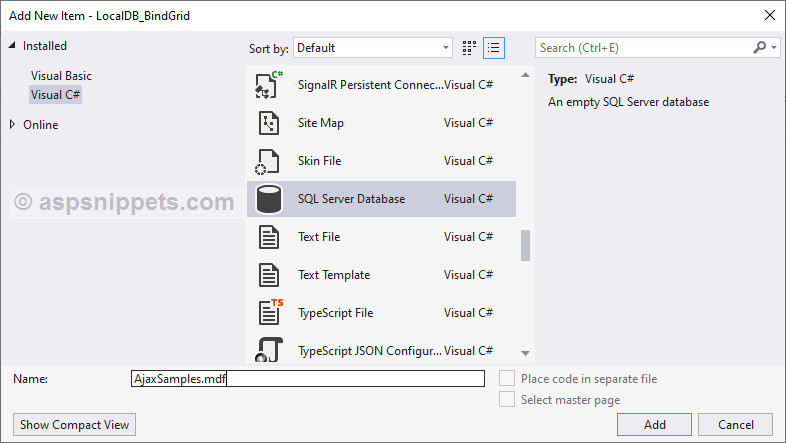Close the Add New Item dialog
The height and width of the screenshot is (443, 786).
tap(770, 15)
